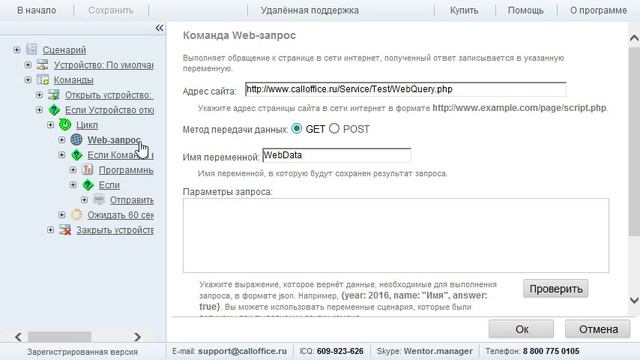Click the vertical scrollbar down arrow
The height and width of the screenshot is (360, 640).
[634, 300]
